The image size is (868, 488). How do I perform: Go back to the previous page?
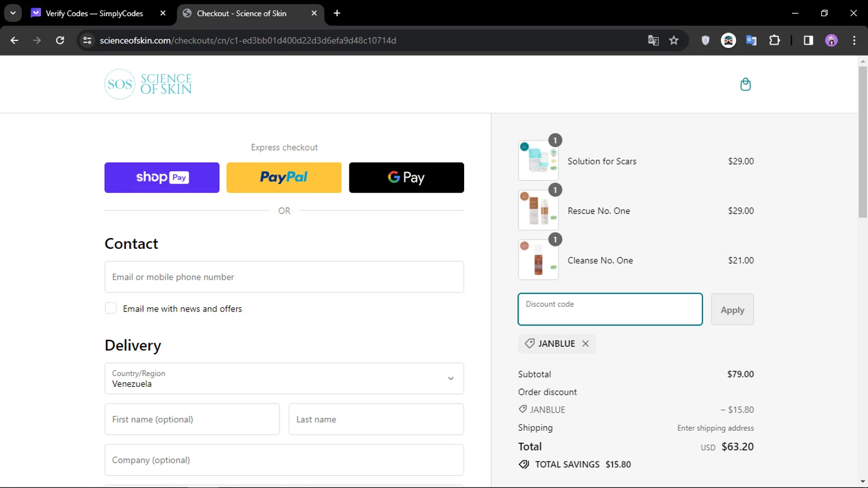[14, 41]
